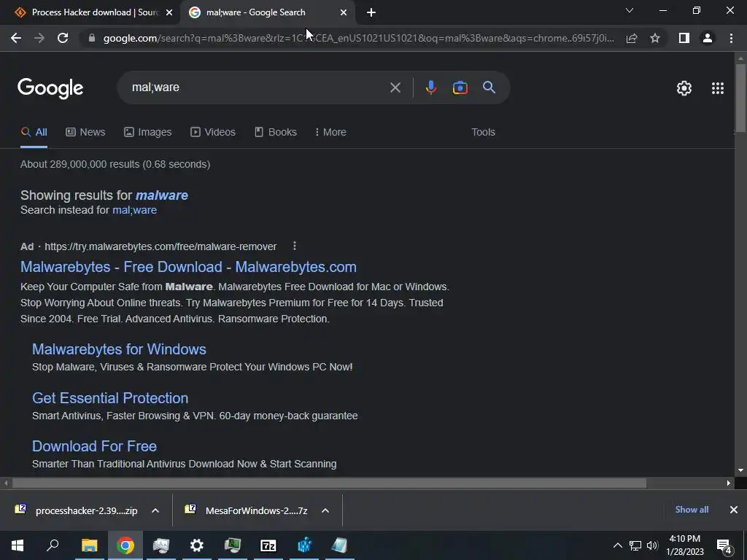
Task: Close the mal;ware Google Search tab
Action: (x=344, y=13)
